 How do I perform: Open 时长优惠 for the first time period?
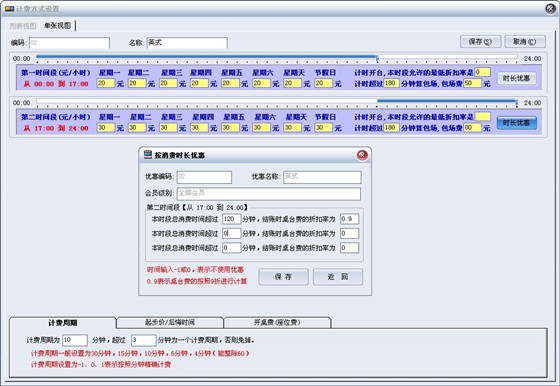(x=516, y=78)
